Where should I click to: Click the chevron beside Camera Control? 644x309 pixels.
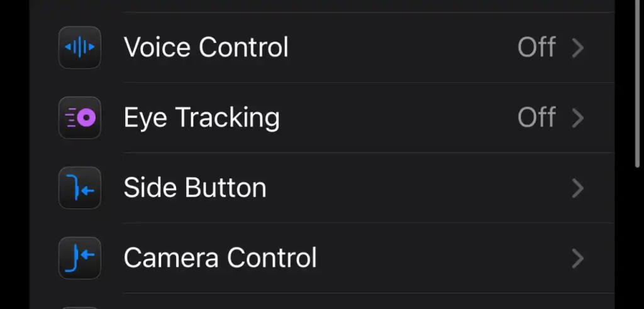(x=578, y=257)
